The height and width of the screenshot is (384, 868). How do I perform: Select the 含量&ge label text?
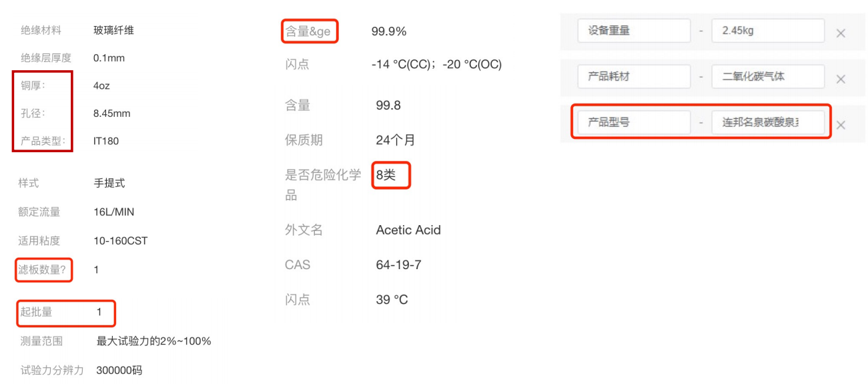308,31
